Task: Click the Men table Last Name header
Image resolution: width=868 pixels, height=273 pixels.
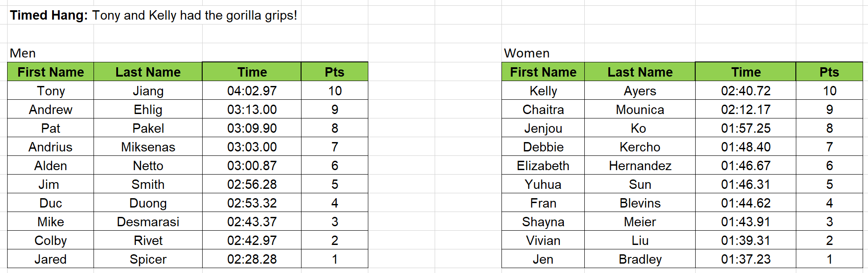Action: (x=148, y=72)
